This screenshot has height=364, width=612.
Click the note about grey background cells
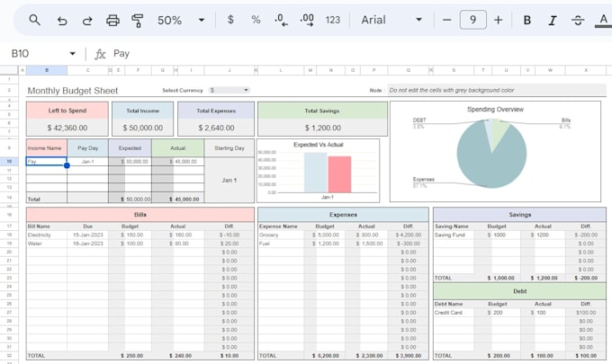(497, 90)
